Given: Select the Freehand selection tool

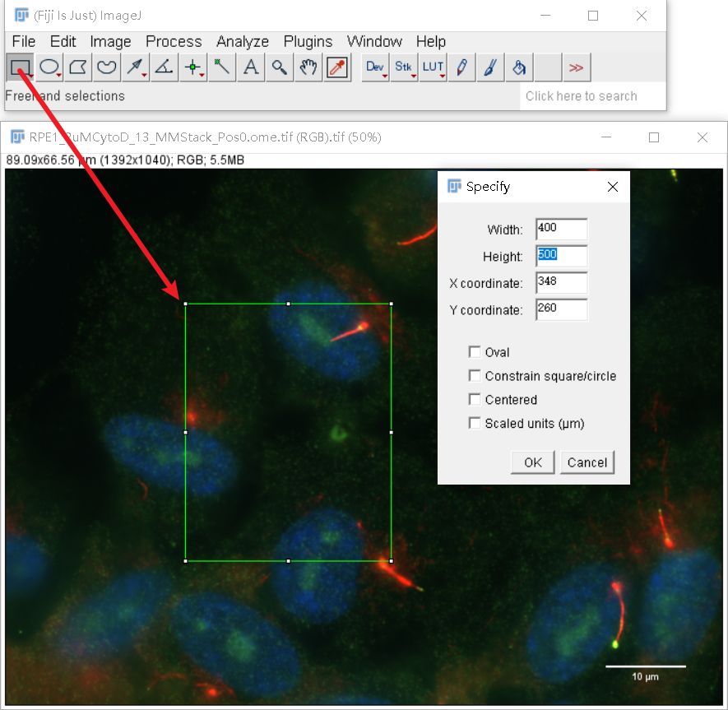Looking at the screenshot, I should pos(106,67).
